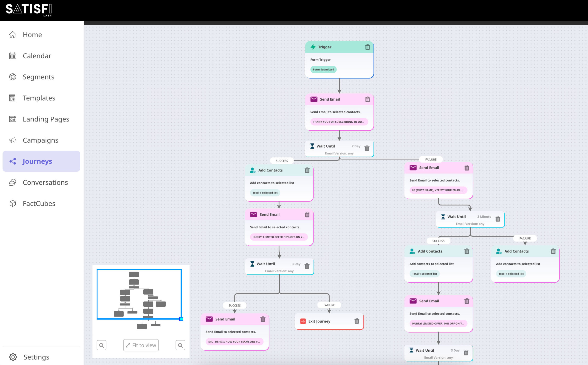Click the '2 Minute' duration text
Viewport: 588px width, 365px height.
(484, 216)
